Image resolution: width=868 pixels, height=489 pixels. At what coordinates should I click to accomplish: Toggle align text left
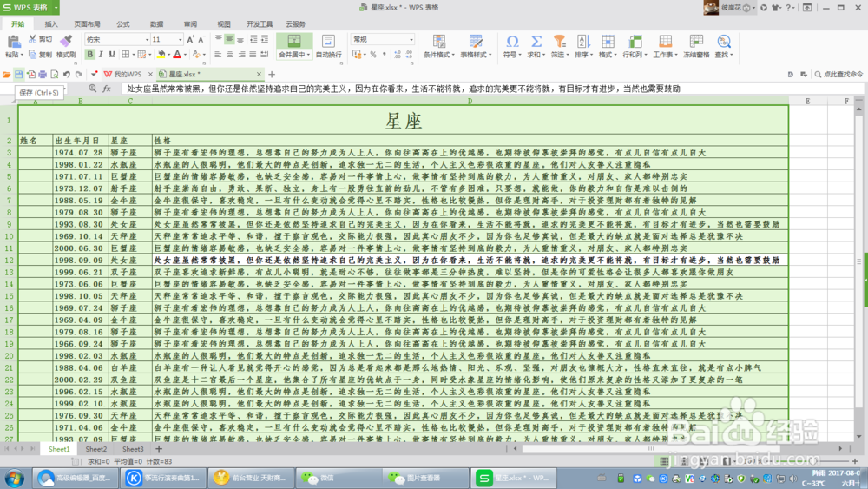coord(218,54)
